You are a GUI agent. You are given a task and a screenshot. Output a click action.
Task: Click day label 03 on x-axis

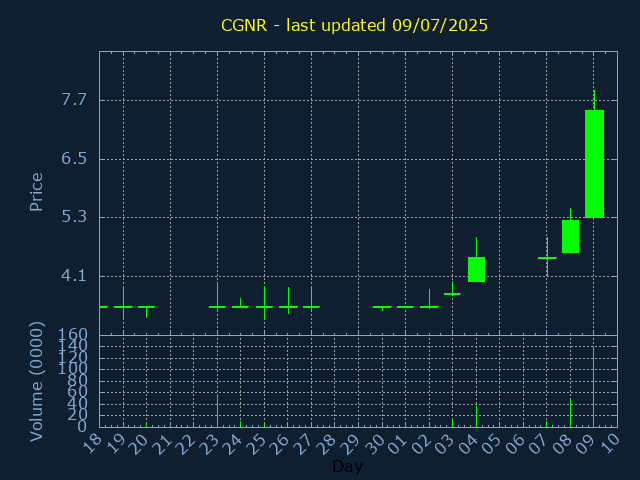(x=447, y=444)
